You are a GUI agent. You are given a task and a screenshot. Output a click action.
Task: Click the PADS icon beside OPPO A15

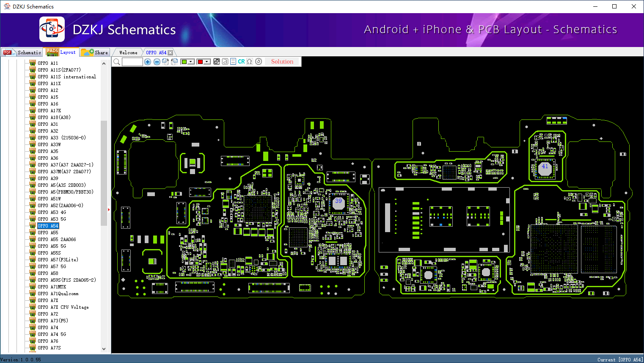[33, 97]
